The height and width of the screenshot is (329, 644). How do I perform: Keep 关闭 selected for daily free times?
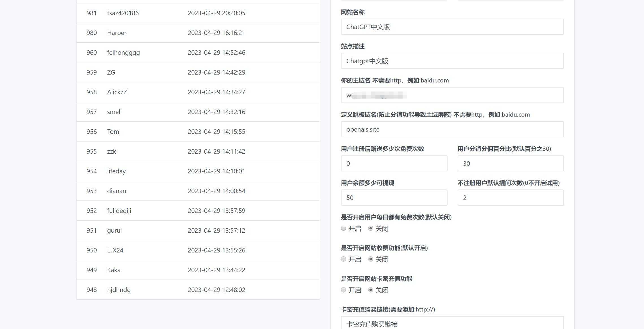click(x=371, y=228)
